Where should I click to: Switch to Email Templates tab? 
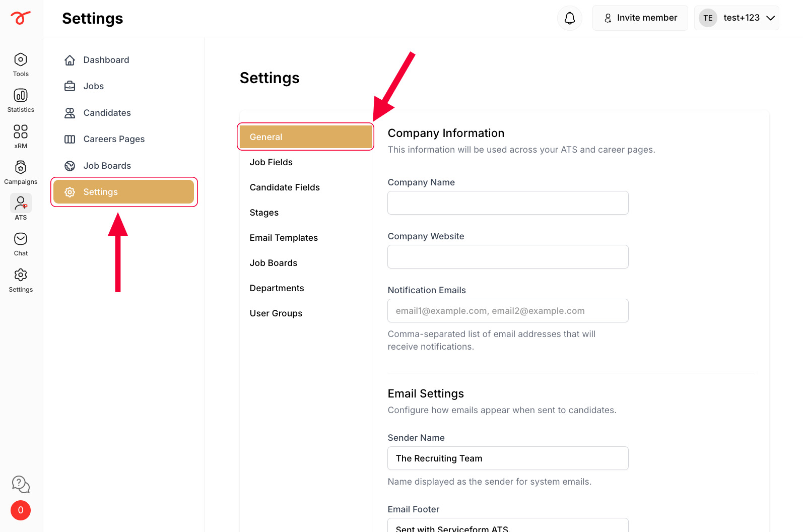[306, 238]
